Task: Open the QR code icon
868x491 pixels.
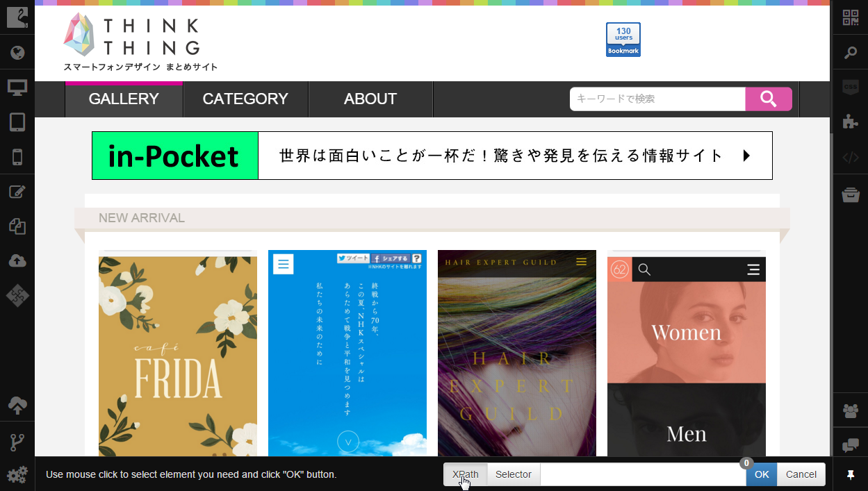Action: click(x=851, y=18)
